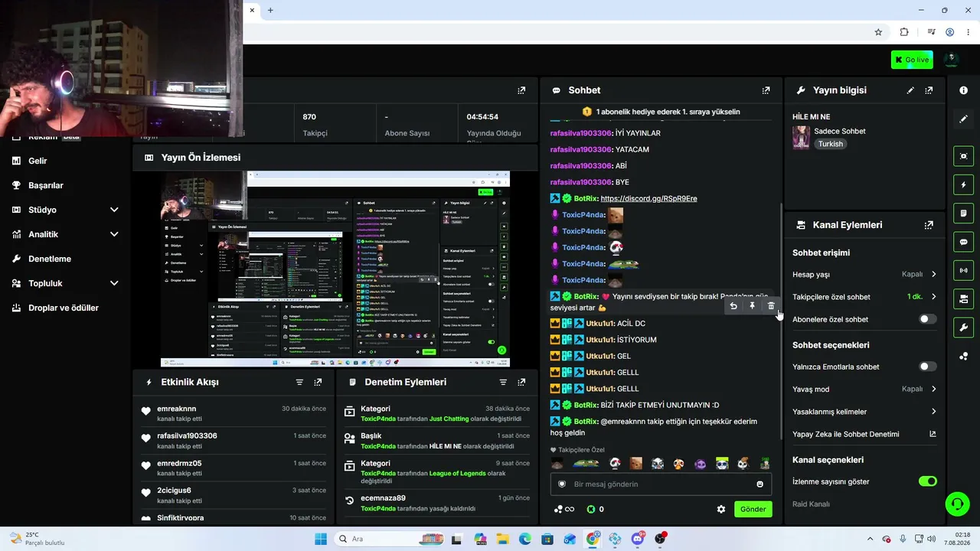The width and height of the screenshot is (980, 551).
Task: Click username Utku1u1 on ACİL DC message
Action: pyautogui.click(x=600, y=324)
